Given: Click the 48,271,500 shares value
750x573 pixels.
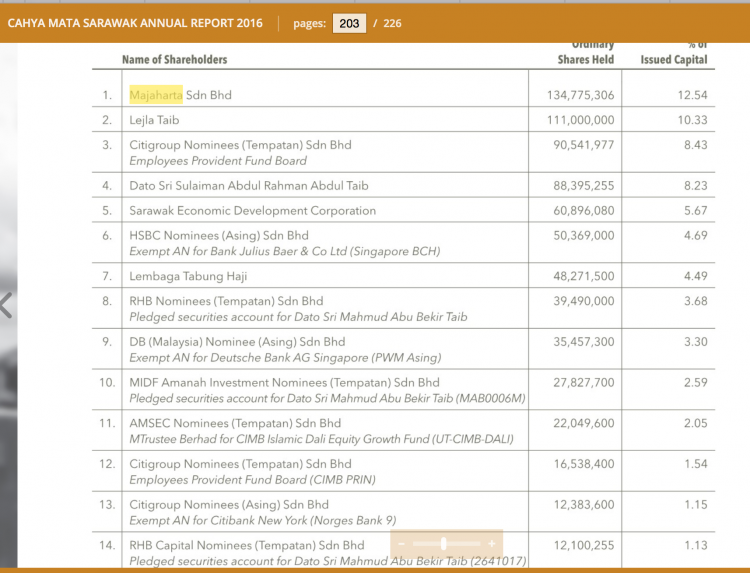Looking at the screenshot, I should 584,276.
